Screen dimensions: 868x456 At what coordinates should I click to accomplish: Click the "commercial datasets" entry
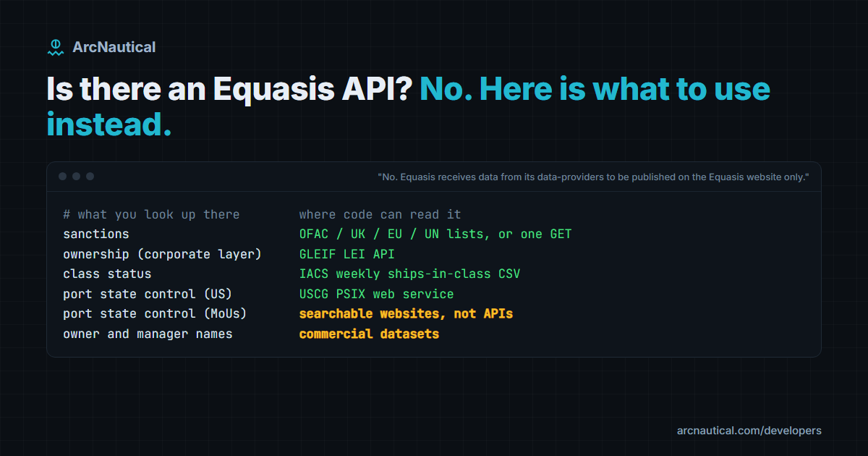click(x=369, y=334)
